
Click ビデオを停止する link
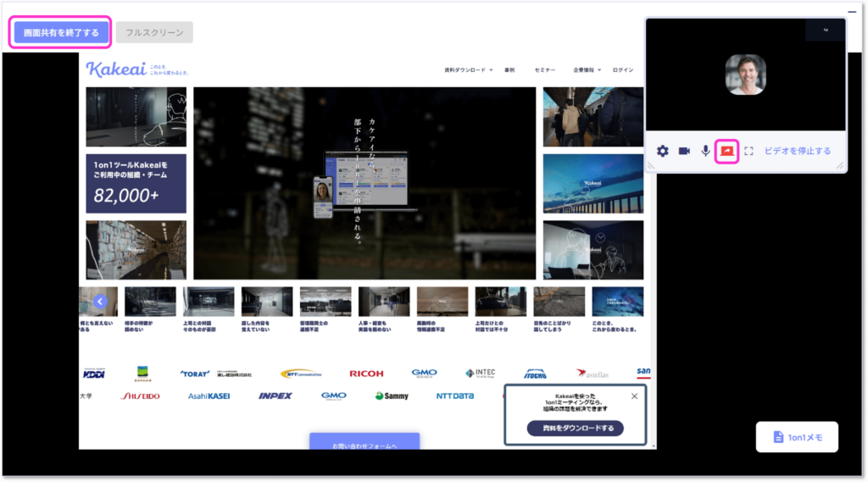(797, 151)
